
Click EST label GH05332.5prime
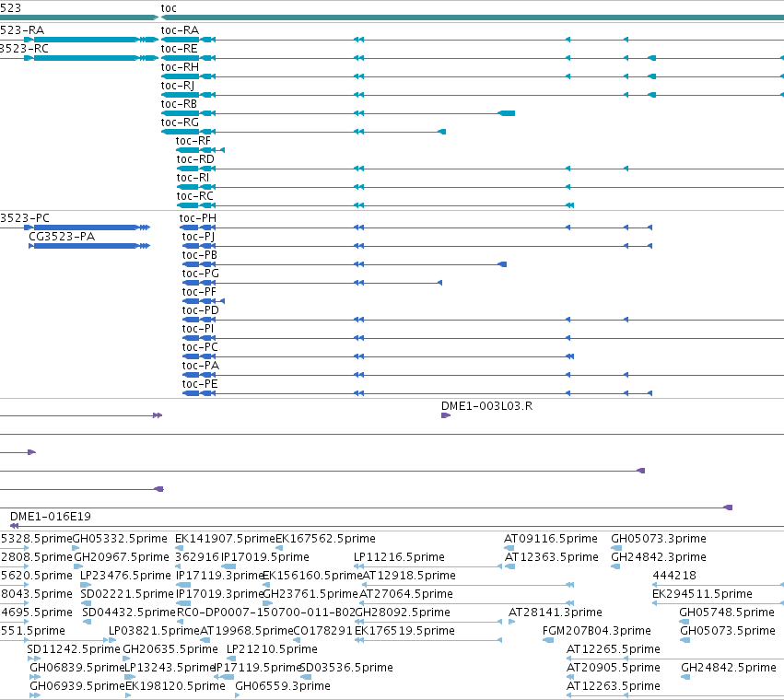[120, 539]
